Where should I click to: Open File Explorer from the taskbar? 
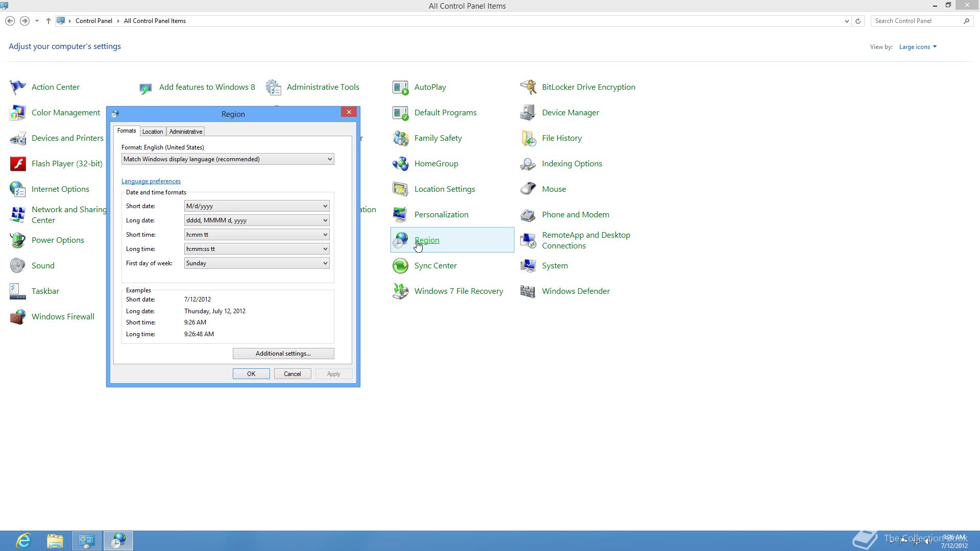(55, 541)
